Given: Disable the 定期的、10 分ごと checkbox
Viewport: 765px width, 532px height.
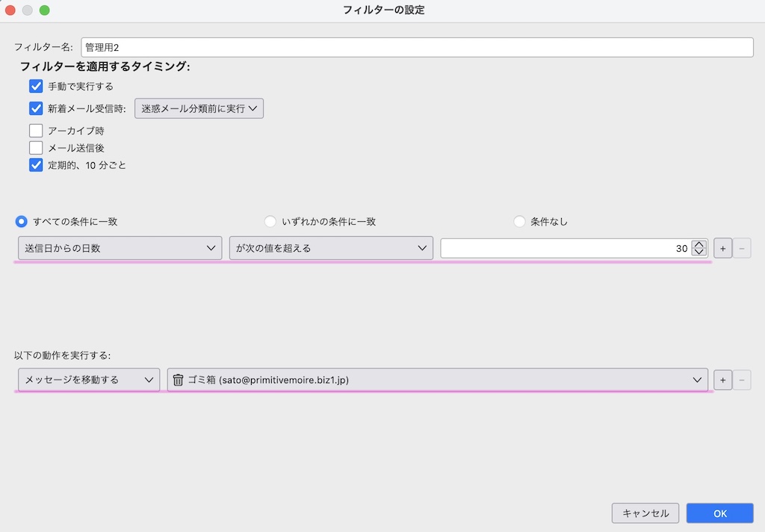Looking at the screenshot, I should (36, 165).
